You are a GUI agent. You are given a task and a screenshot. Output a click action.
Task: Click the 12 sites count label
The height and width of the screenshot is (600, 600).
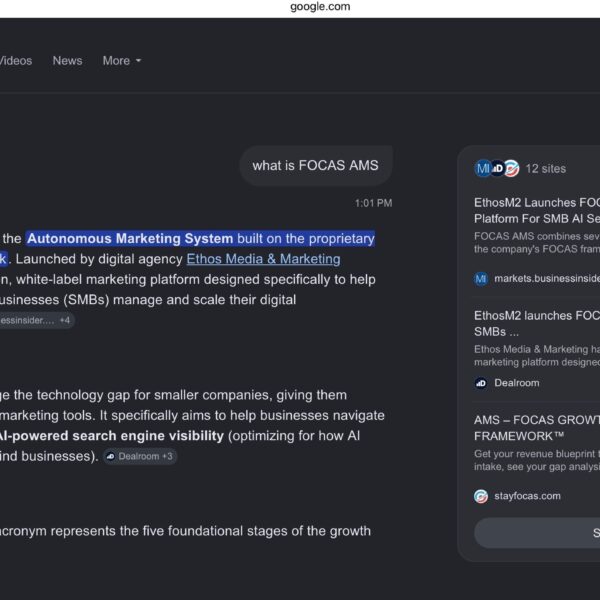(x=546, y=169)
